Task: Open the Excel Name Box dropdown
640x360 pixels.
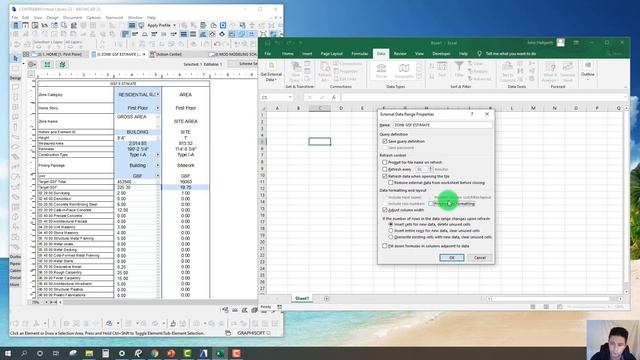Action: coord(290,98)
